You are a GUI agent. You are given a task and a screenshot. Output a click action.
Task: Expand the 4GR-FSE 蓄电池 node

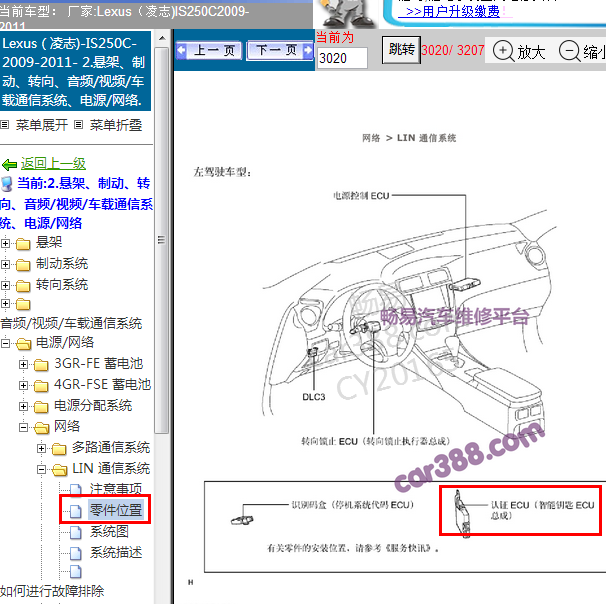click(24, 385)
